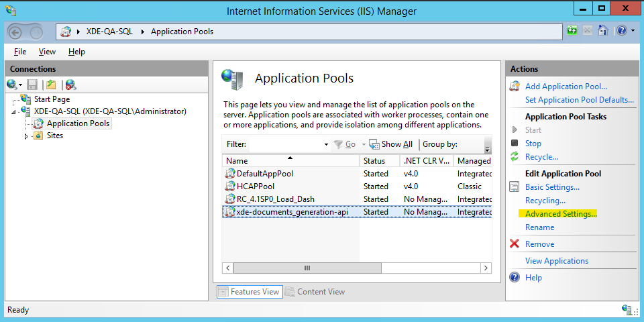
Task: Click the Help link in Actions pane
Action: pyautogui.click(x=533, y=278)
